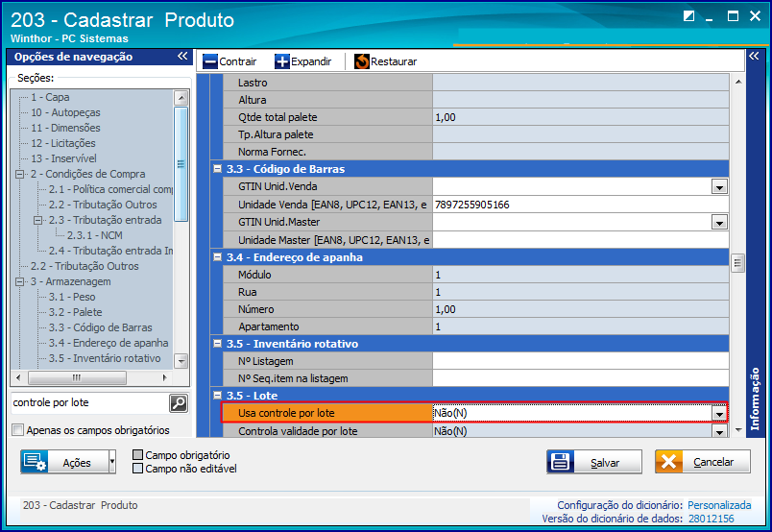The width and height of the screenshot is (772, 532).
Task: Click the Restaurar toolbar button
Action: point(385,61)
